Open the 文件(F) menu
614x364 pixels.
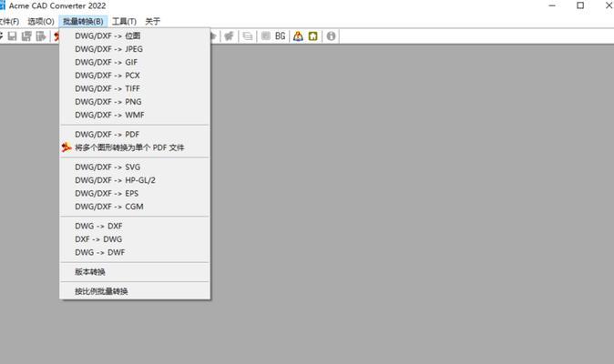click(x=9, y=21)
